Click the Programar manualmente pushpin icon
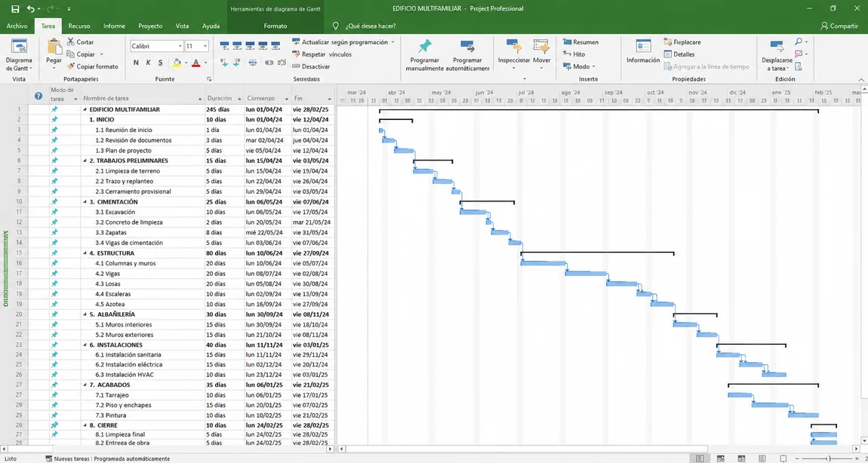The width and height of the screenshot is (868, 463). 425,47
